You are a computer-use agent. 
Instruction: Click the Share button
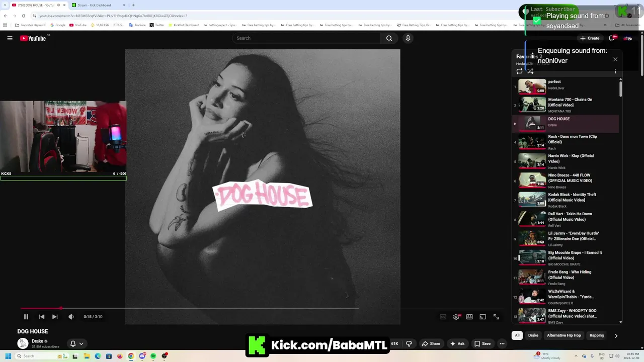pos(431,343)
